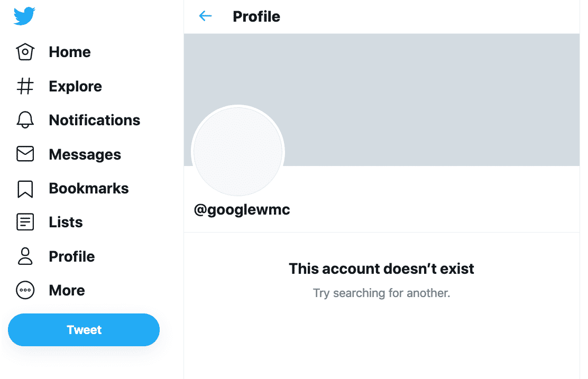Click the Twitter bird logo
The width and height of the screenshot is (588, 379).
(24, 16)
